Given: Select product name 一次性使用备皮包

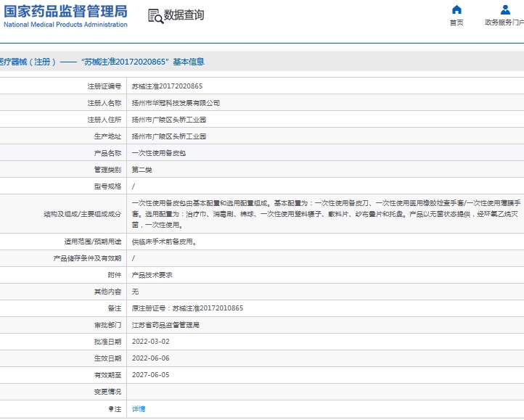Looking at the screenshot, I should (159, 153).
